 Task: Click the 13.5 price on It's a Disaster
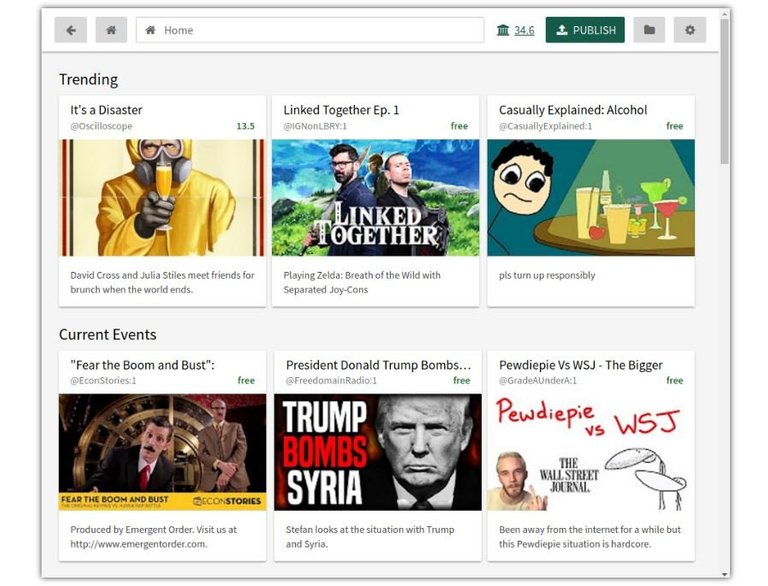click(245, 126)
